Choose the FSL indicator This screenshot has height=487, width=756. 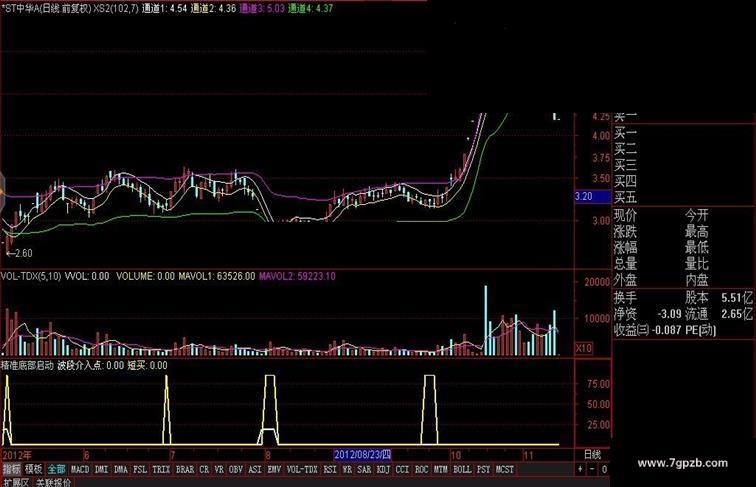(x=140, y=469)
